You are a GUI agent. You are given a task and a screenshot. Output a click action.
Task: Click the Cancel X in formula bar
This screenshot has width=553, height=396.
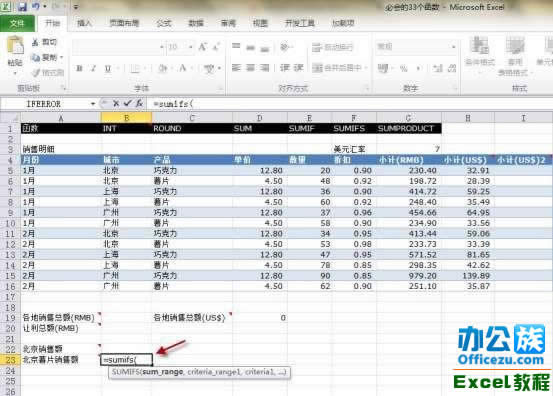point(116,103)
